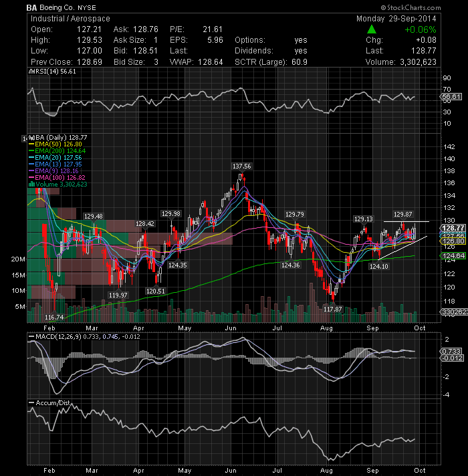Select the Low value 127.00

click(x=89, y=51)
